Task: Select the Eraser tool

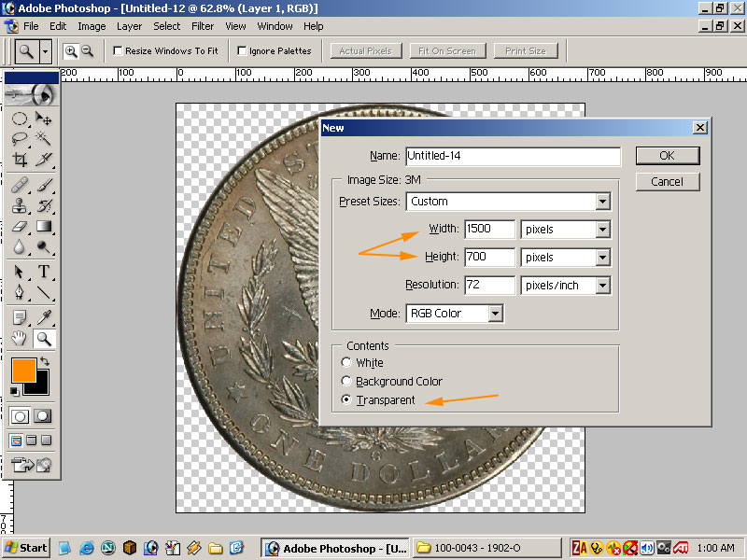Action: pyautogui.click(x=20, y=226)
